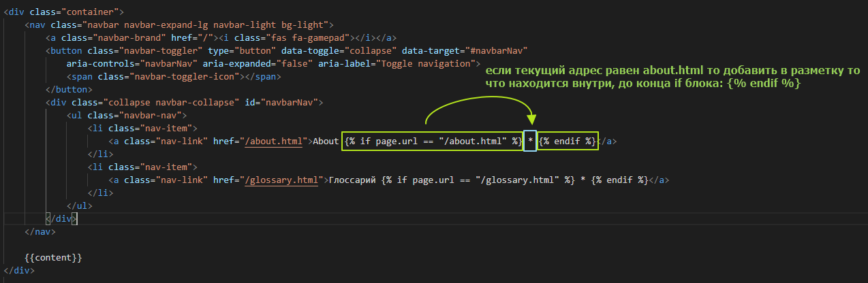Viewport: 868px width, 283px height.
Task: Click the highlighted endif tag in the About line
Action: [568, 141]
